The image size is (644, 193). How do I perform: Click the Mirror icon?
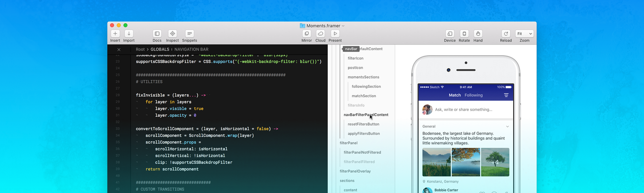coord(307,34)
